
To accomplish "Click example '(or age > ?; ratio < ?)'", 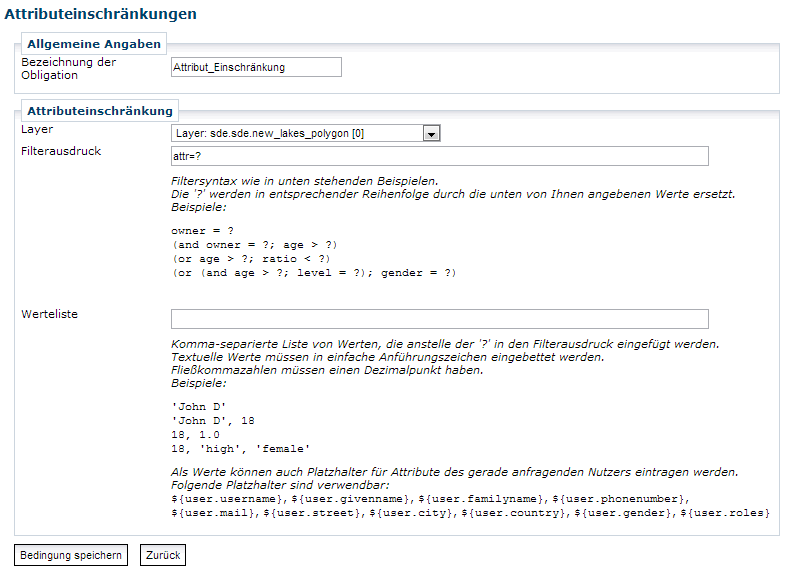I will click(x=251, y=259).
